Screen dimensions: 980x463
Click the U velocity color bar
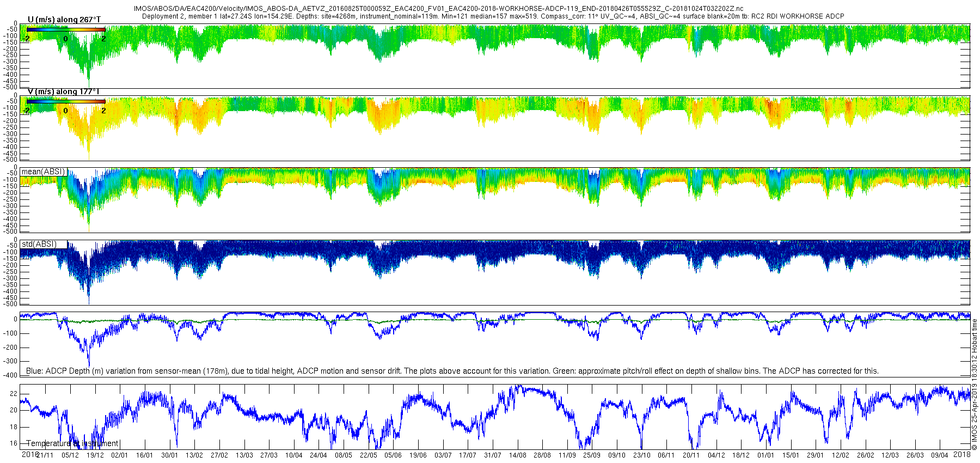coord(66,29)
